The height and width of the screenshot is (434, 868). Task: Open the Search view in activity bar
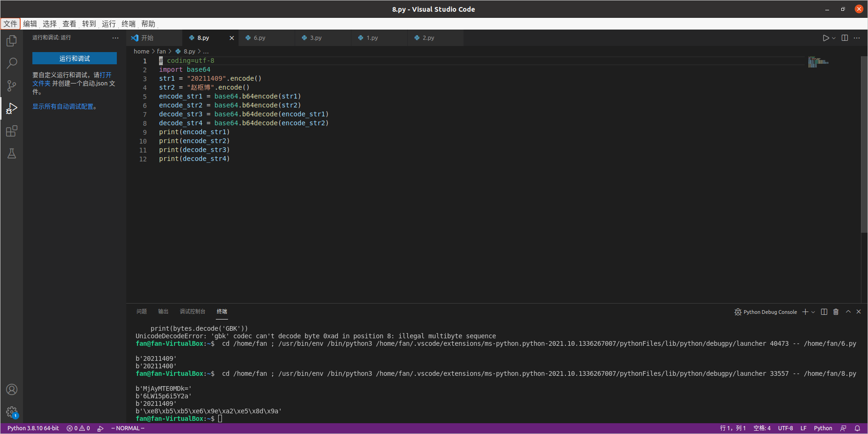12,63
